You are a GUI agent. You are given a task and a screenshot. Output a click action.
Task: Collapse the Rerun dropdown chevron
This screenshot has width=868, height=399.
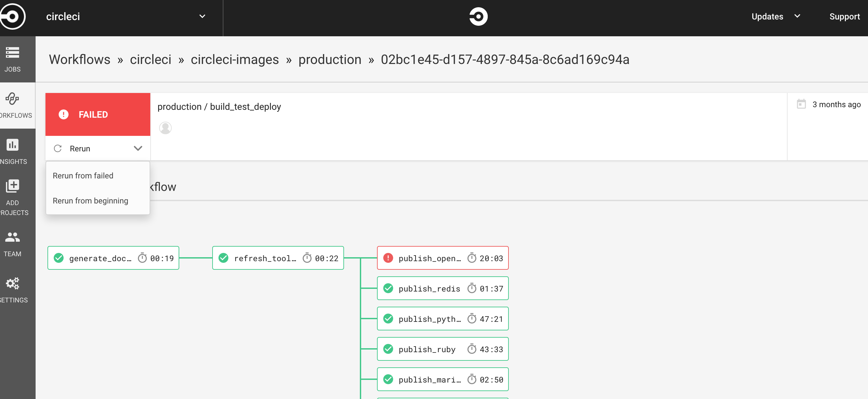pyautogui.click(x=138, y=148)
